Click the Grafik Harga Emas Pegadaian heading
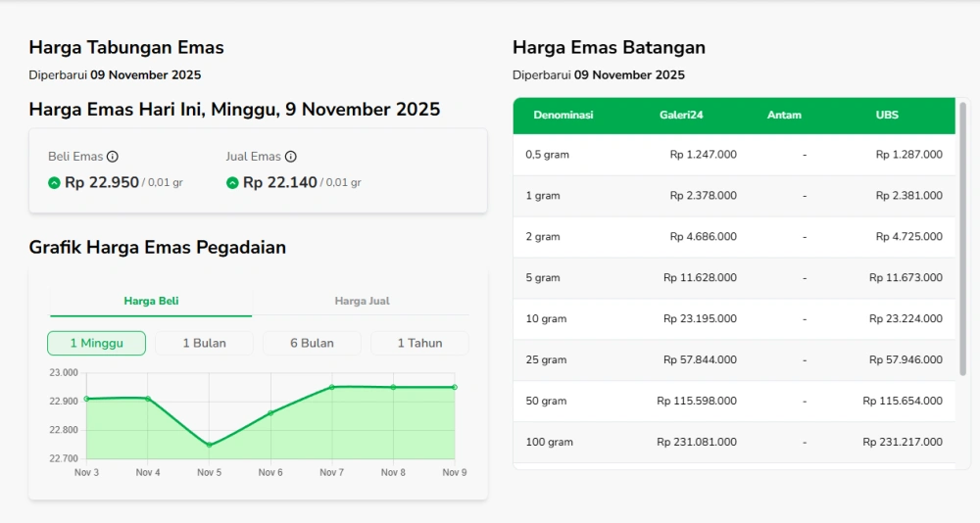 (158, 248)
